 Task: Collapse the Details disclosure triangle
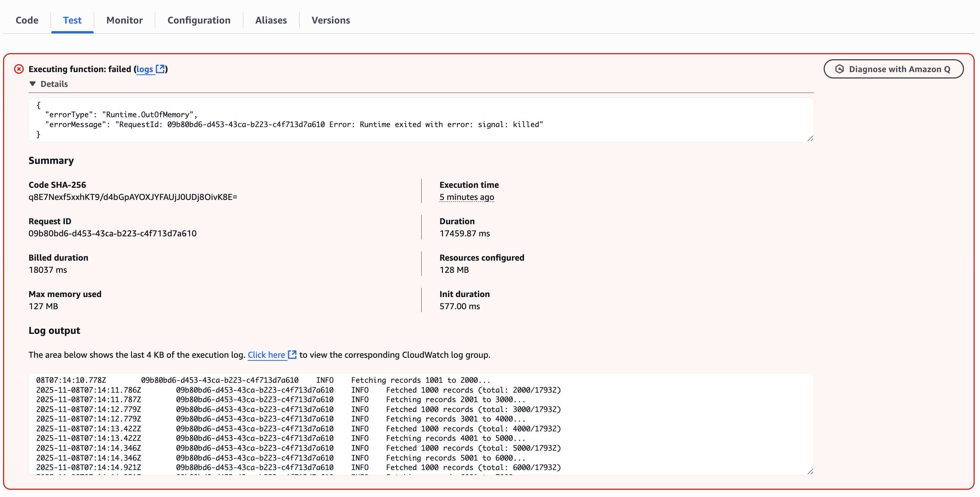(33, 84)
